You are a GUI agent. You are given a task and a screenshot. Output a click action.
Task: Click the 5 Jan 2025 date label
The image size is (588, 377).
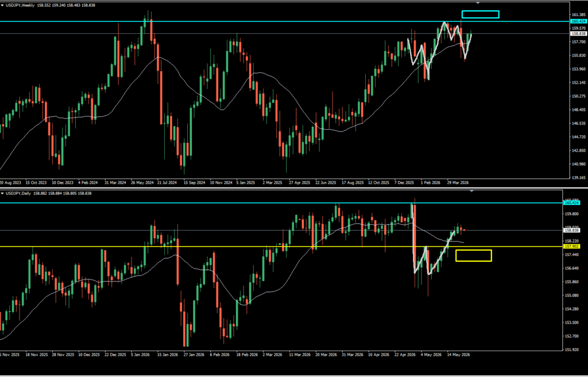coord(246,183)
